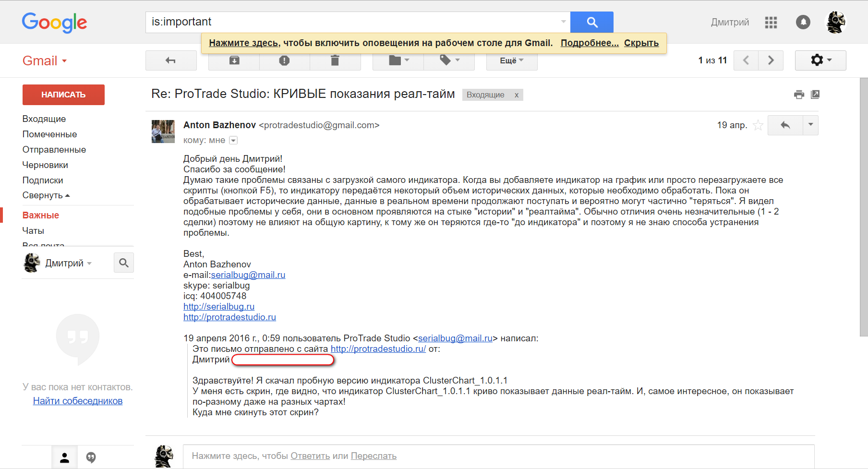Click the back to inbox arrow
The width and height of the screenshot is (868, 469).
point(170,60)
